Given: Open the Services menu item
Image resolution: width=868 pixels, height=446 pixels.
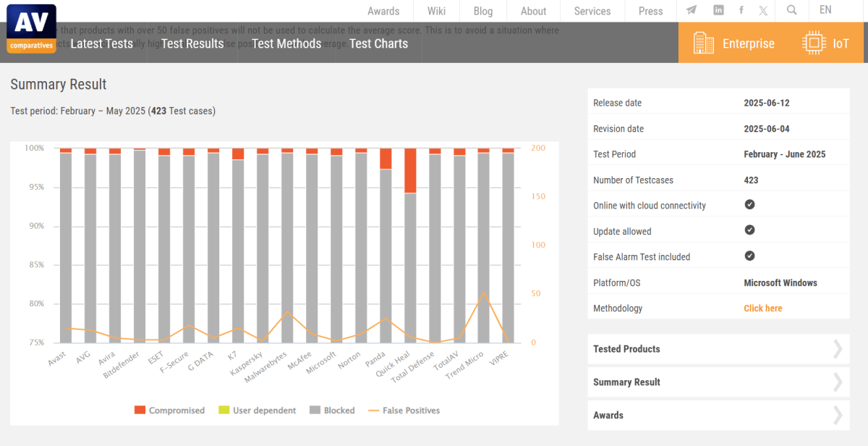Looking at the screenshot, I should tap(592, 11).
